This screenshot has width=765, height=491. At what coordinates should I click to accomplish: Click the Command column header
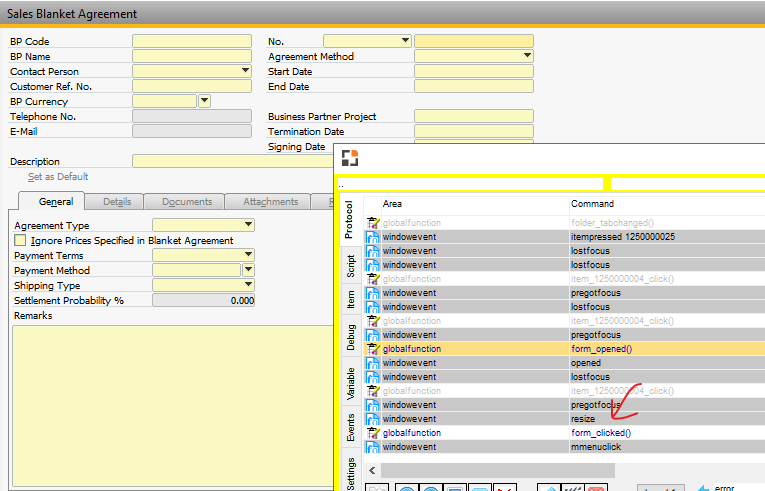[x=592, y=203]
